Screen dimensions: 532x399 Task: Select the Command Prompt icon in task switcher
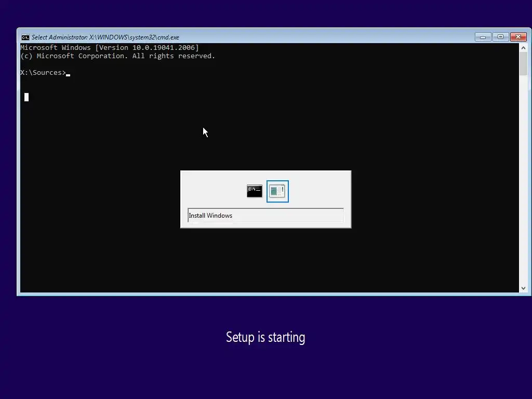point(255,191)
